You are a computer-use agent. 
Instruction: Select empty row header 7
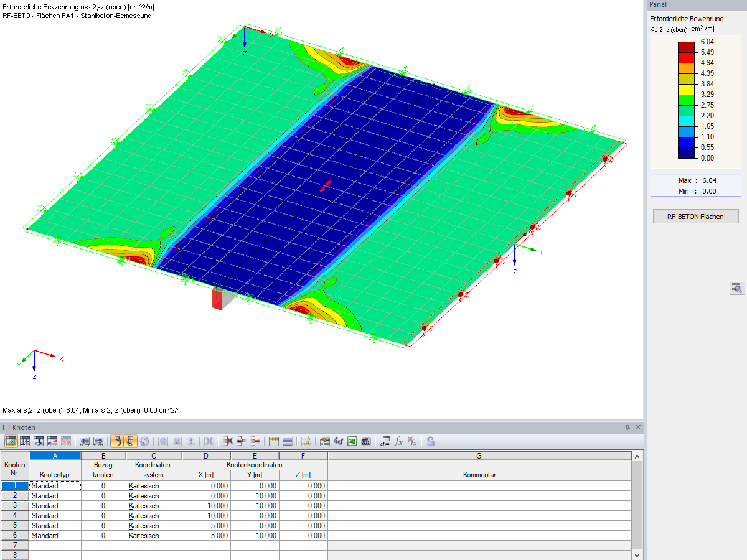[x=15, y=546]
